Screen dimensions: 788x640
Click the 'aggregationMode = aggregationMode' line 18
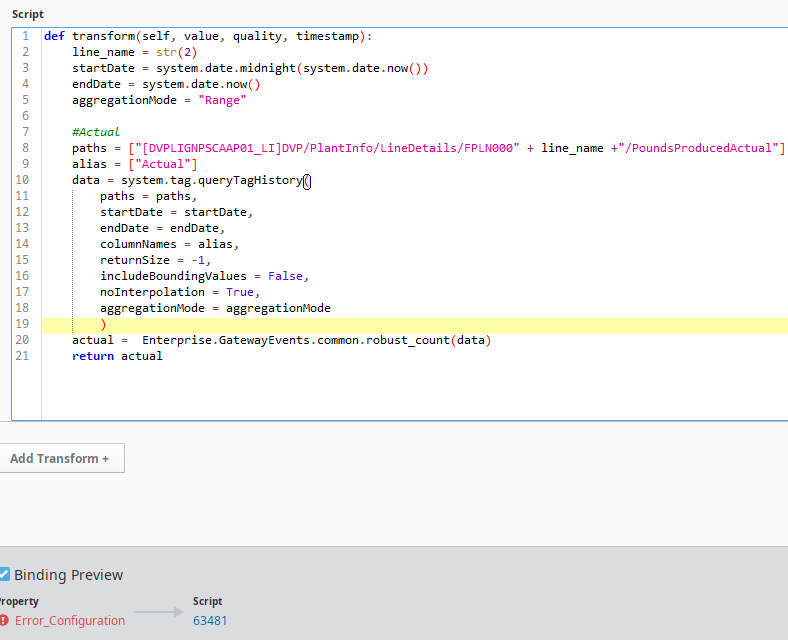(x=215, y=308)
